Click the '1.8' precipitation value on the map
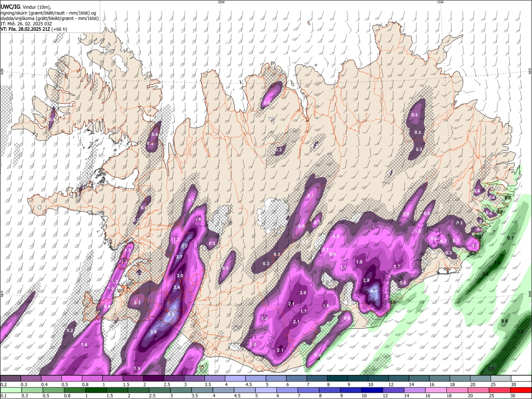Image resolution: width=532 pixels, height=399 pixels. coord(326,306)
